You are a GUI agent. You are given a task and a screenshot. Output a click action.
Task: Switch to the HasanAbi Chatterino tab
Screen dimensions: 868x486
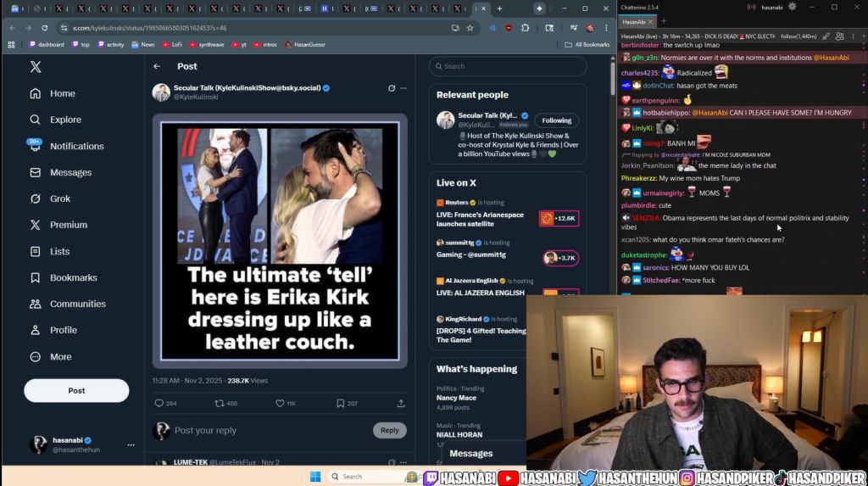pyautogui.click(x=638, y=21)
